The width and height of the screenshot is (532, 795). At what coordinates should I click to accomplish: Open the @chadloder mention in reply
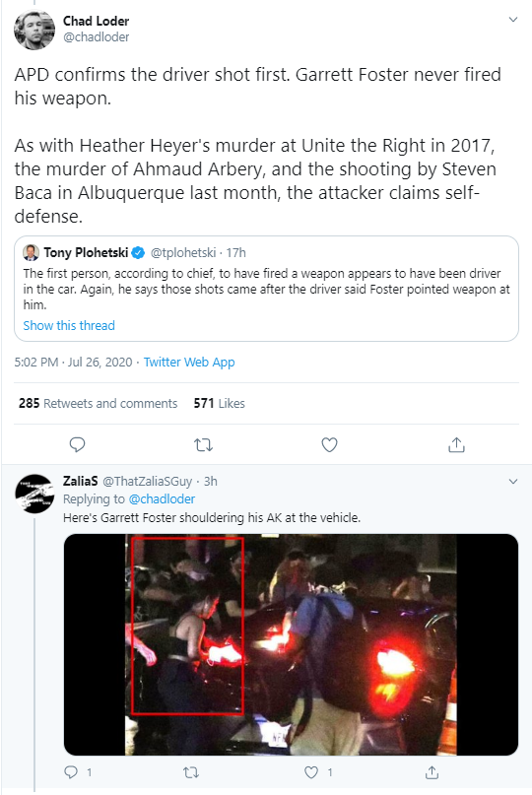[162, 498]
